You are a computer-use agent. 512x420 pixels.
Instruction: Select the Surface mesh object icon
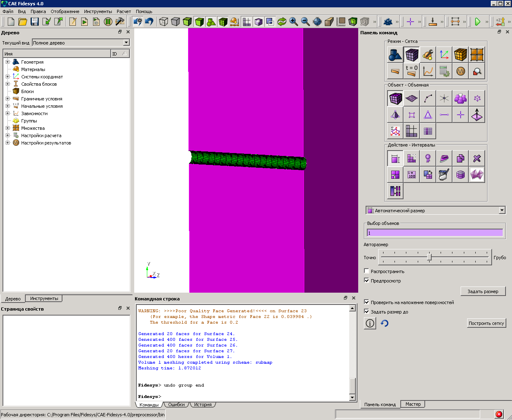(x=412, y=98)
